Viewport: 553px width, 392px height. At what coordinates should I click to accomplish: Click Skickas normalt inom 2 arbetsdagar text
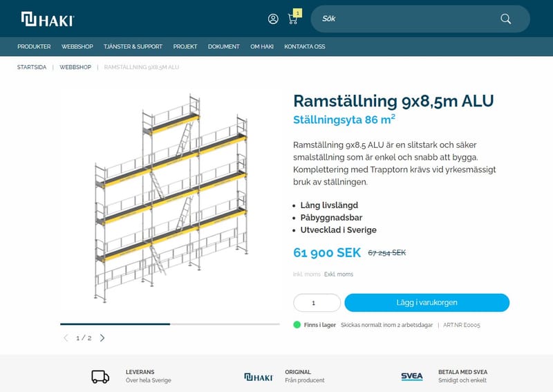tap(386, 325)
